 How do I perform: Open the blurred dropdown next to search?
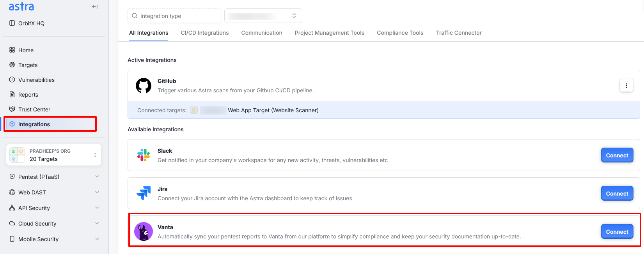point(263,16)
